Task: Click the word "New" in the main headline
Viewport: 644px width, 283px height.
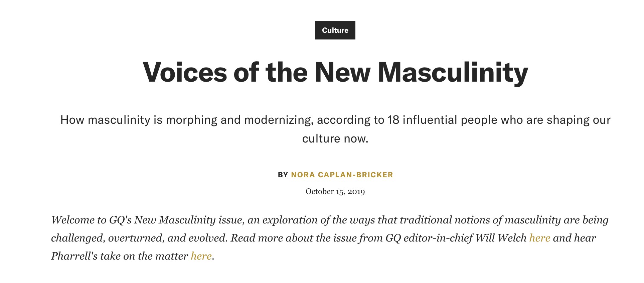Action: [x=342, y=72]
